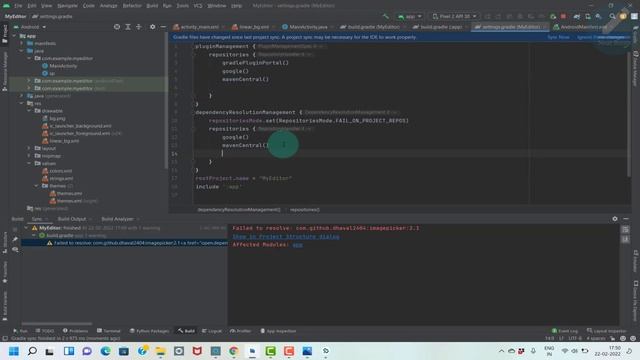Open SDK Manager toolbar icon

[x=598, y=16]
